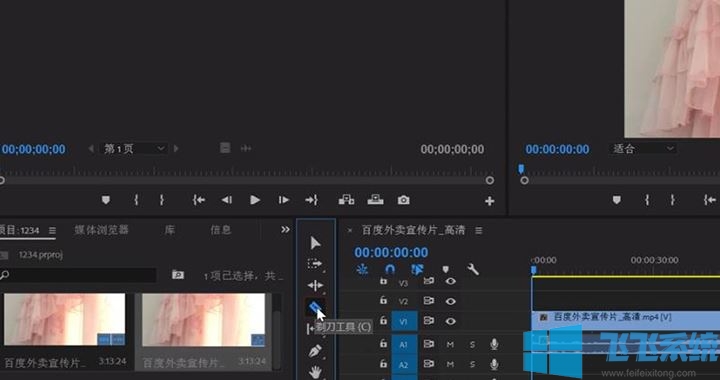Mark Out point in Program monitor
Screen dimensions: 720x380
pyautogui.click(x=673, y=200)
